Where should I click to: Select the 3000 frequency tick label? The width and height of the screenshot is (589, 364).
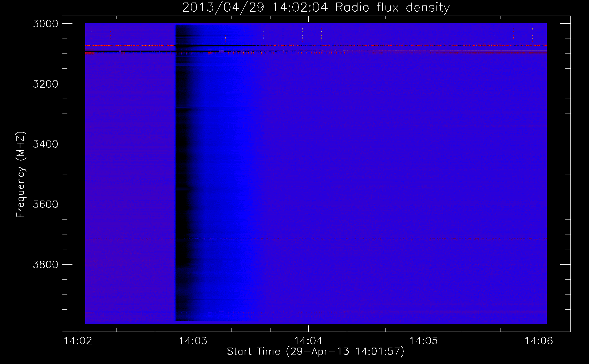click(x=46, y=24)
